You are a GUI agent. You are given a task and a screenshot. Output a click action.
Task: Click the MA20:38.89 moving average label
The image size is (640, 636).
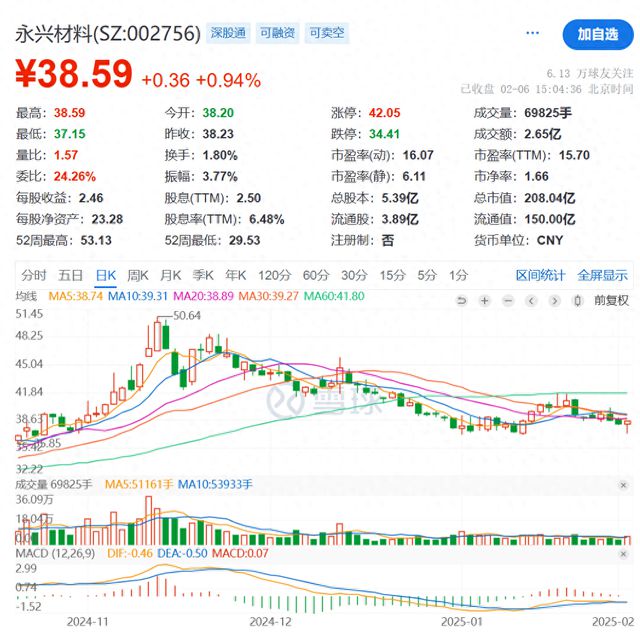(x=203, y=296)
